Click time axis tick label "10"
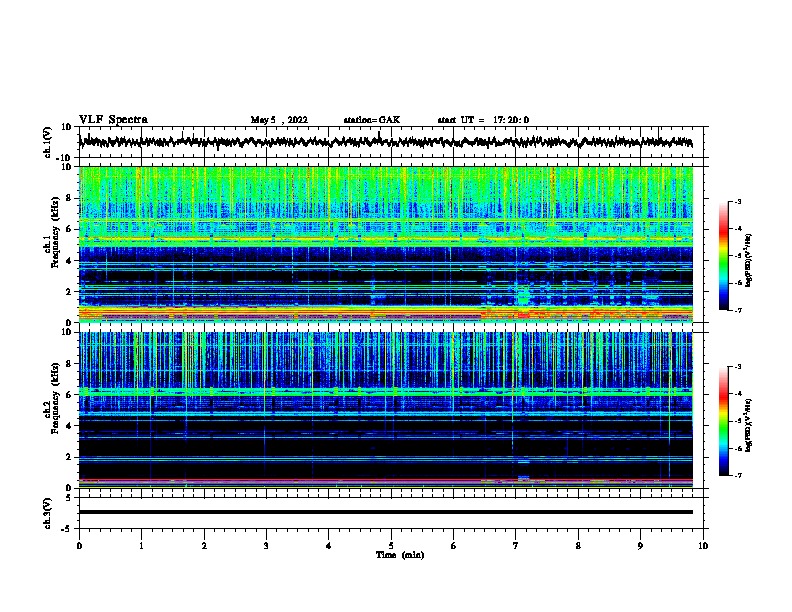Image resolution: width=792 pixels, height=612 pixels. click(x=703, y=546)
